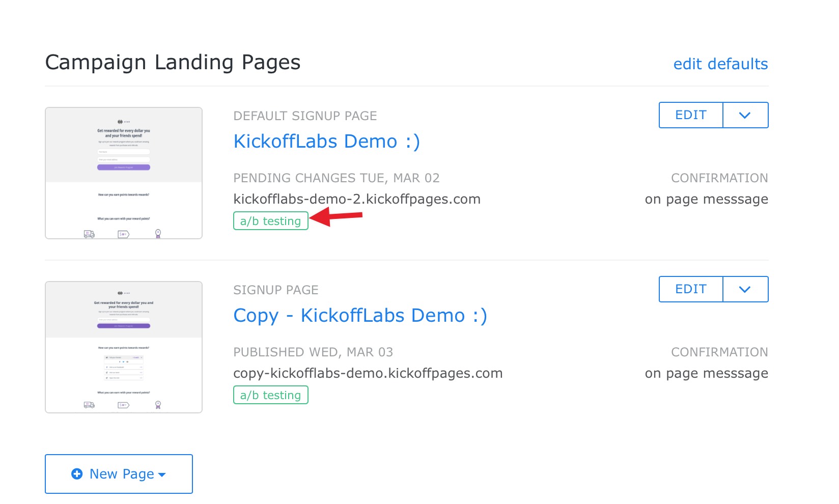The width and height of the screenshot is (839, 504).
Task: Edit the Copy - KickoffLabs Demo page
Action: [691, 289]
